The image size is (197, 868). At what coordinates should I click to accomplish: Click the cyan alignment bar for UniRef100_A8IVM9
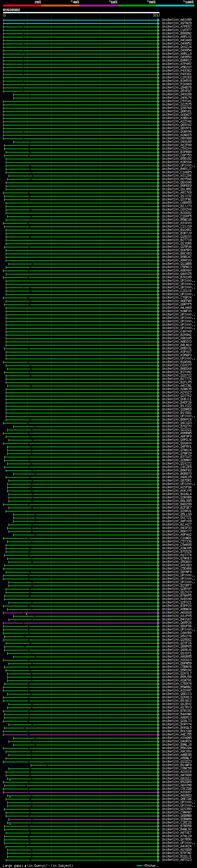pos(81,20)
